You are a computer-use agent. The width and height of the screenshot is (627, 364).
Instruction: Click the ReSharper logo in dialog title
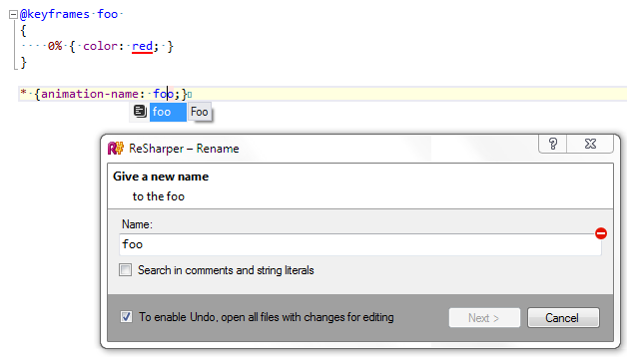pos(116,149)
